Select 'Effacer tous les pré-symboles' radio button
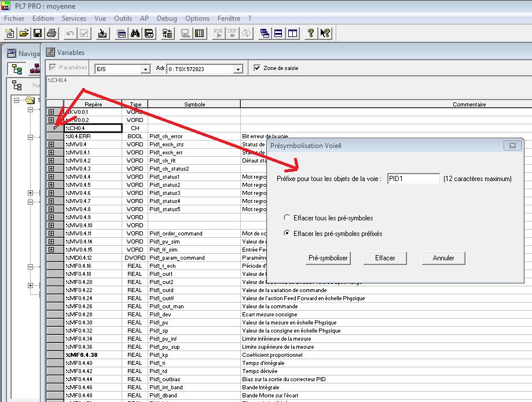Image resolution: width=532 pixels, height=402 pixels. 287,218
